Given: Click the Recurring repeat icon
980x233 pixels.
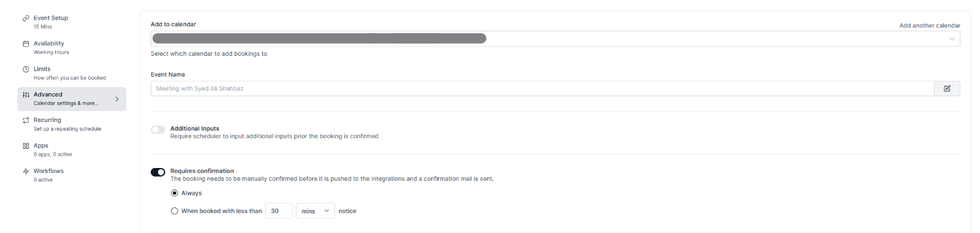Looking at the screenshot, I should point(26,120).
